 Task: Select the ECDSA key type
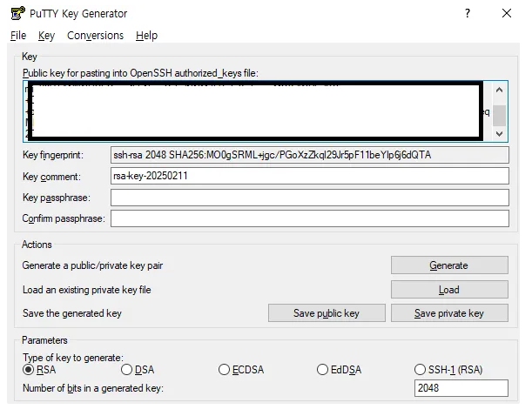241,369
